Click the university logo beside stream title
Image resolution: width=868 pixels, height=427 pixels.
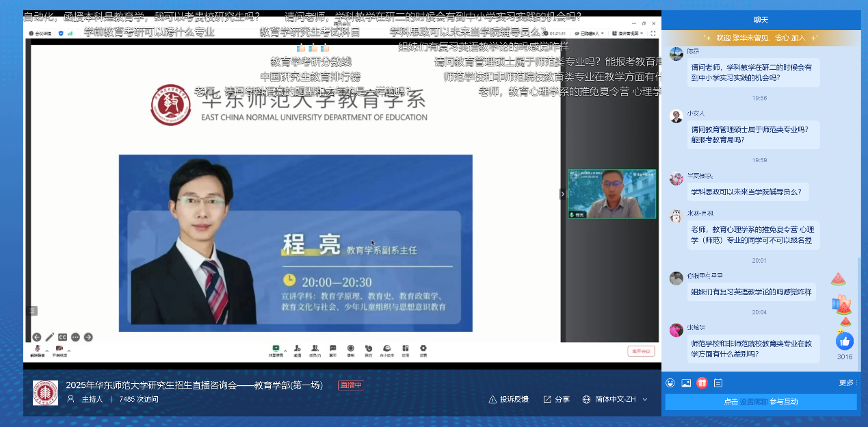point(45,393)
